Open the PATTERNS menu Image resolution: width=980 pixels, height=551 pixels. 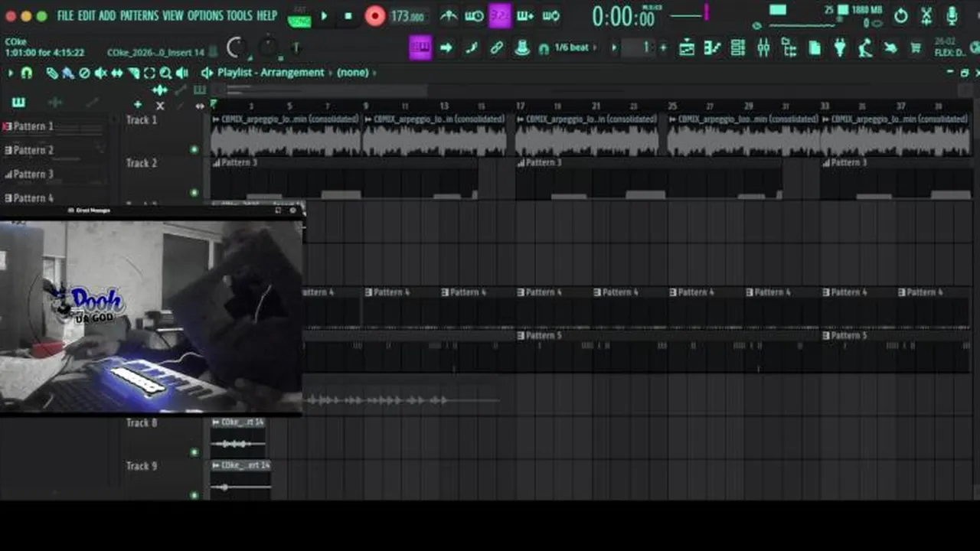point(139,15)
